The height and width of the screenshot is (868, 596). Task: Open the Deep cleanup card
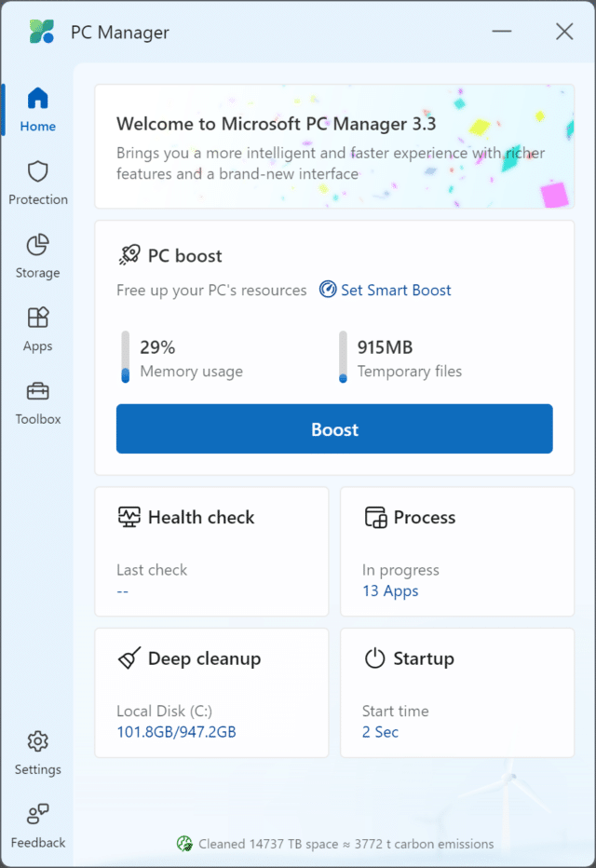211,693
